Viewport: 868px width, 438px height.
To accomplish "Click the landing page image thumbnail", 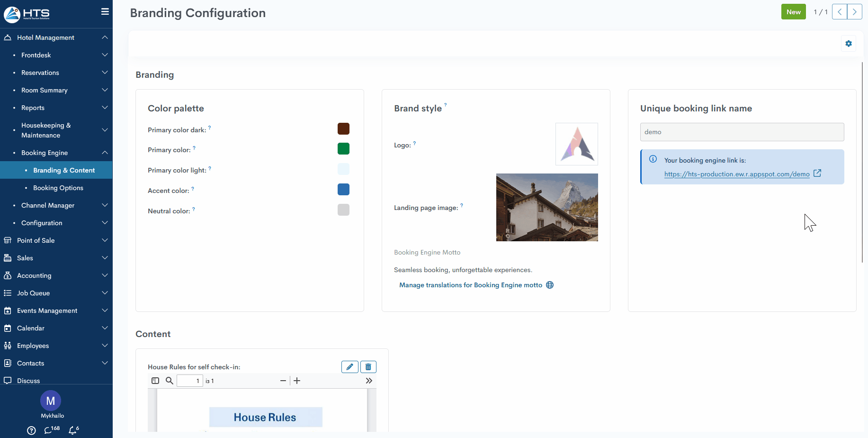I will click(x=547, y=207).
